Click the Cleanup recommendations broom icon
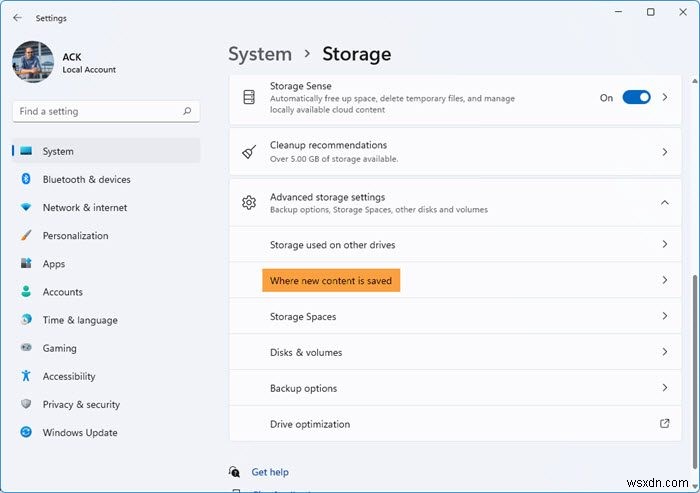Image resolution: width=700 pixels, height=493 pixels. tap(249, 152)
